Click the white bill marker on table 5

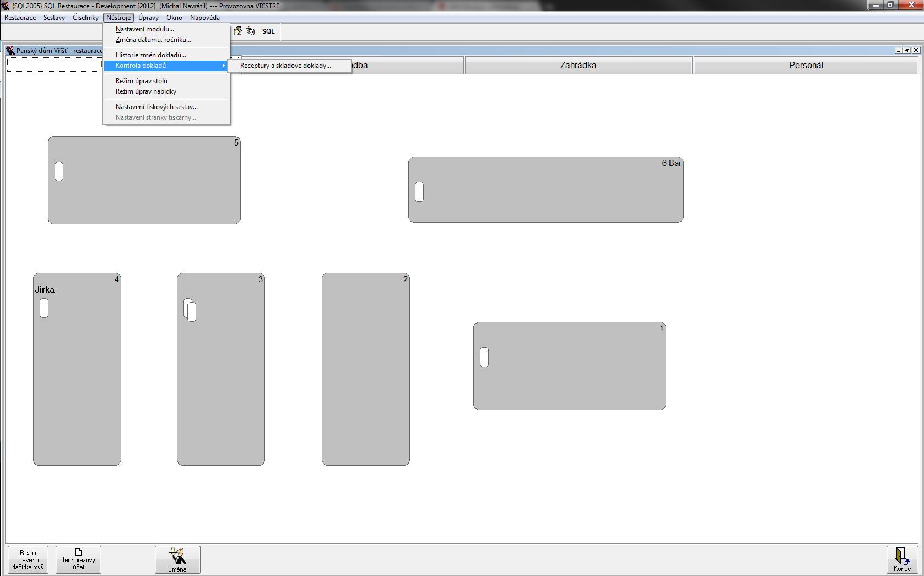click(x=59, y=171)
